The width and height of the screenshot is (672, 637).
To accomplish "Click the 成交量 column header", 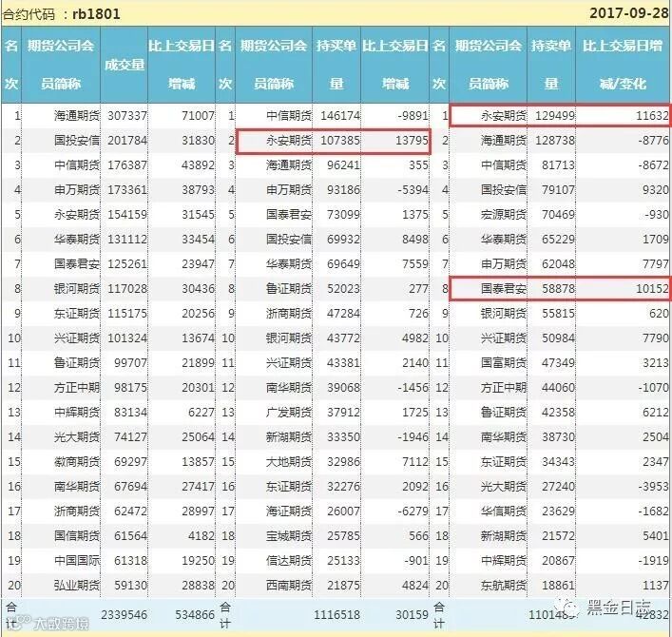I will pyautogui.click(x=125, y=65).
